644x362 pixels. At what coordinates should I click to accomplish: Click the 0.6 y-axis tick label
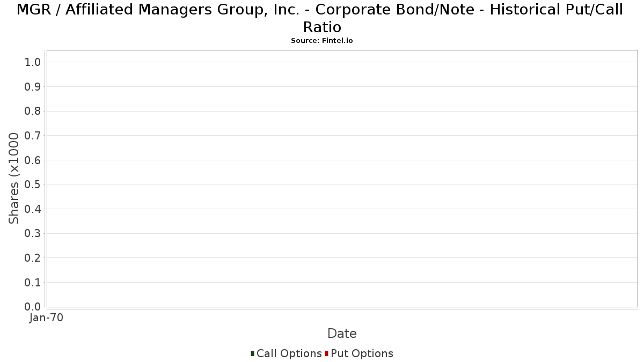[33, 160]
